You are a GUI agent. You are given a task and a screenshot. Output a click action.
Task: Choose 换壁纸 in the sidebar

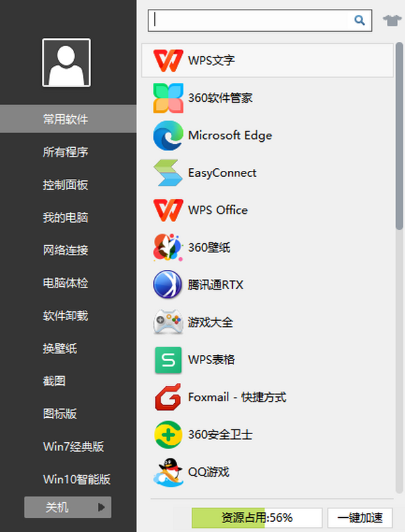point(60,348)
